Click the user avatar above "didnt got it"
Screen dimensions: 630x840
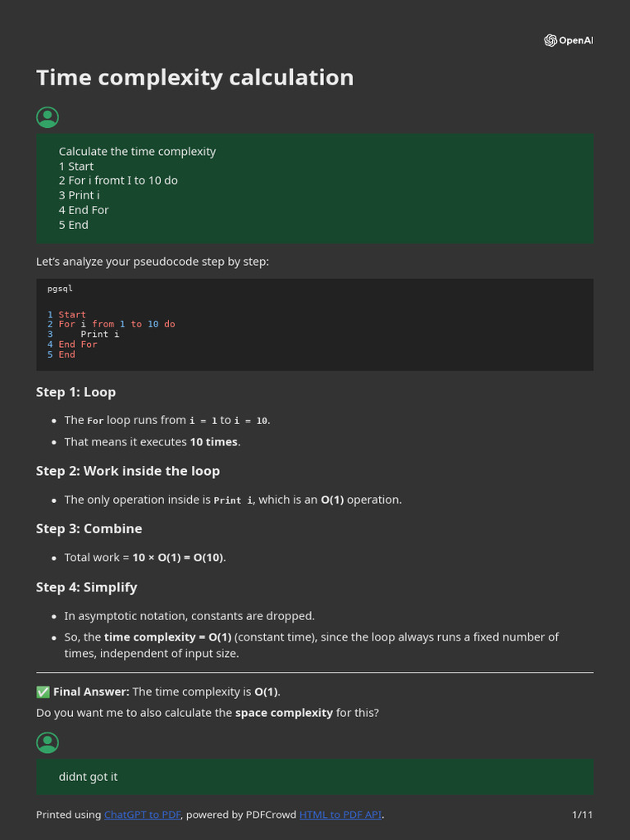[48, 742]
